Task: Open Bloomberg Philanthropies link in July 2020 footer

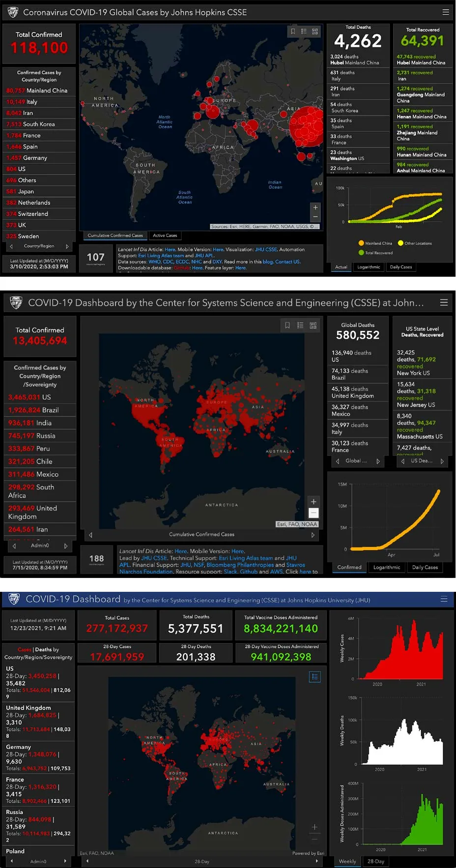Action: pos(240,565)
